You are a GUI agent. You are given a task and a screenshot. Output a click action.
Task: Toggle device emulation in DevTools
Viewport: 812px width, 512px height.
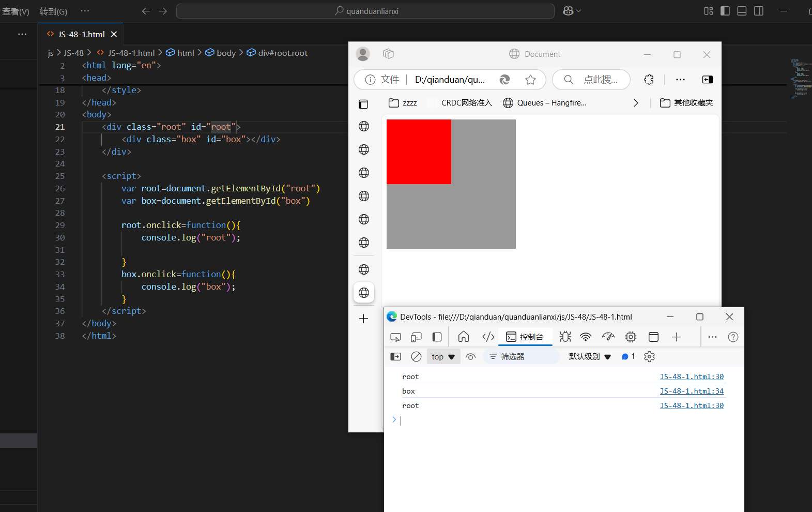tap(416, 337)
